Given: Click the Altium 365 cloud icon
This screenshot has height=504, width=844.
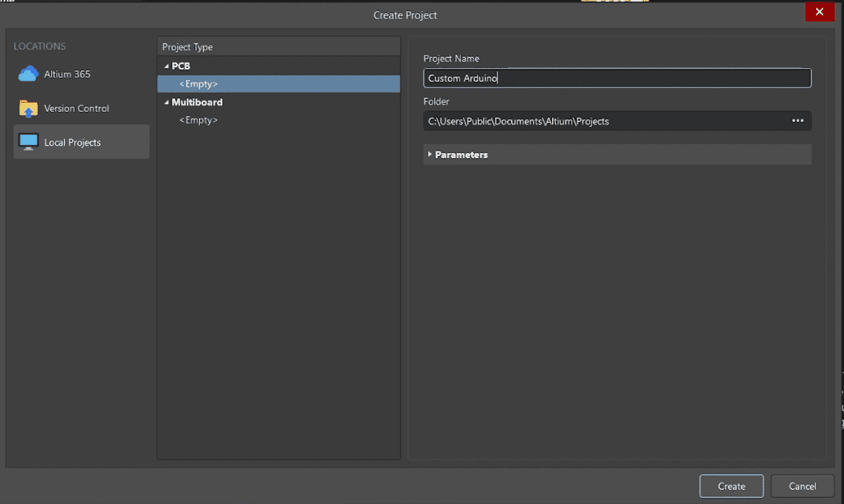Looking at the screenshot, I should [29, 74].
